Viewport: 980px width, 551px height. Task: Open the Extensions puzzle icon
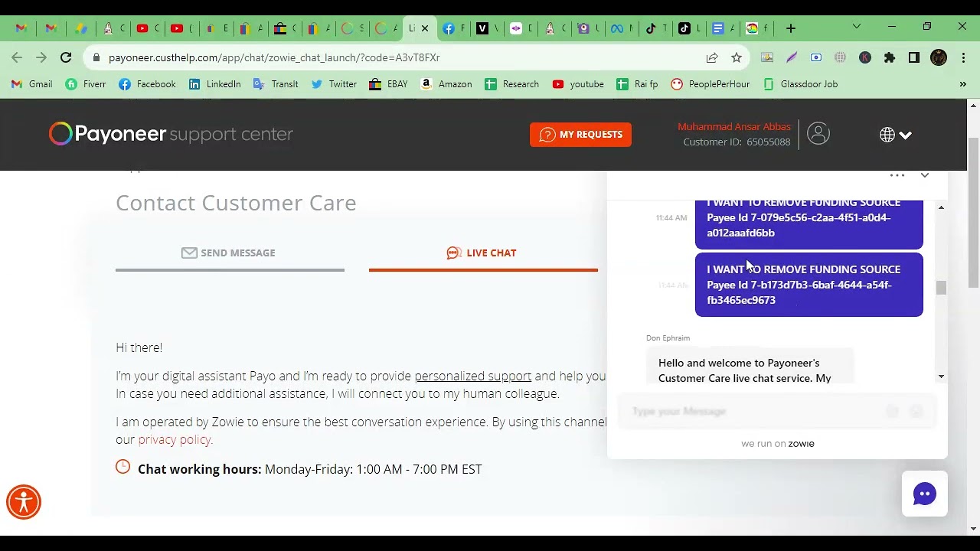(x=890, y=57)
